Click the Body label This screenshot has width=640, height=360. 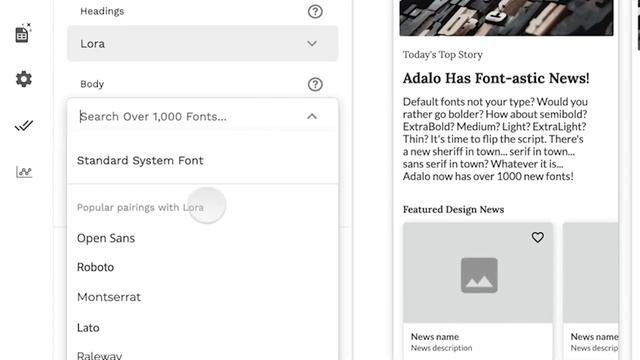coord(92,84)
